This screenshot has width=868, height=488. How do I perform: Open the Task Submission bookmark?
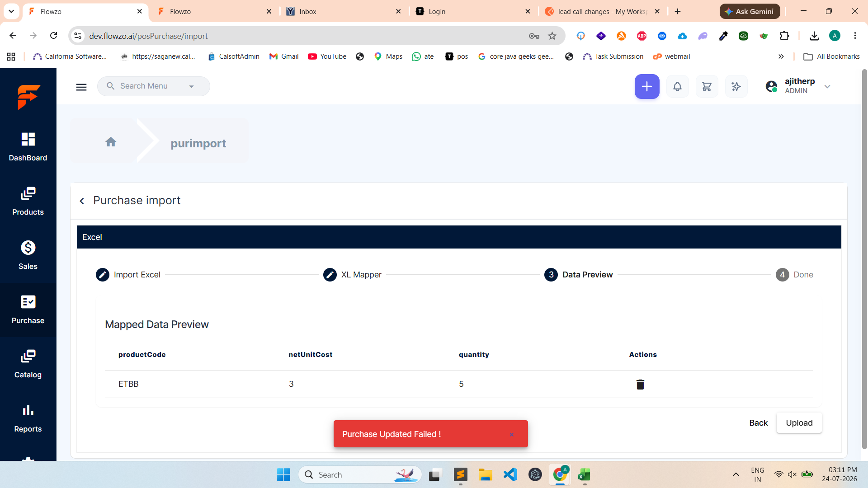[613, 56]
